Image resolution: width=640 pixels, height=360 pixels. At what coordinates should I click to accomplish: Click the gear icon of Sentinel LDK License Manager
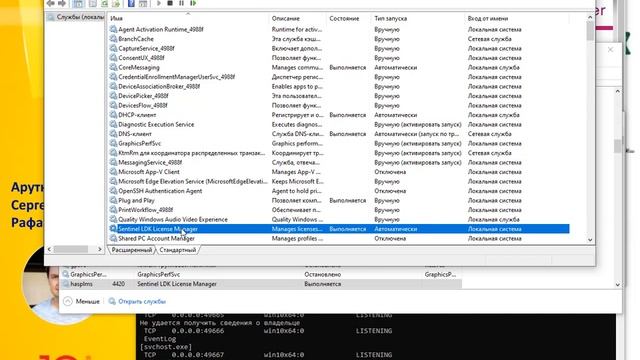click(113, 229)
